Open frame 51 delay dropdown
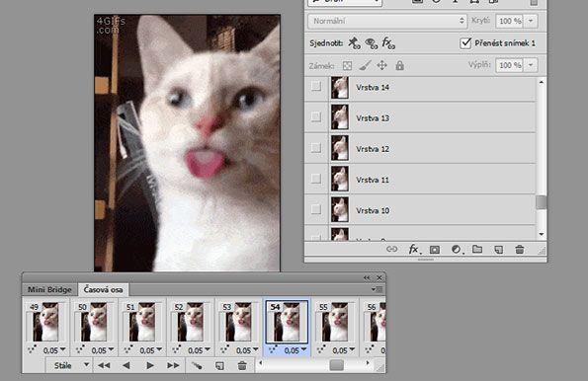 159,349
